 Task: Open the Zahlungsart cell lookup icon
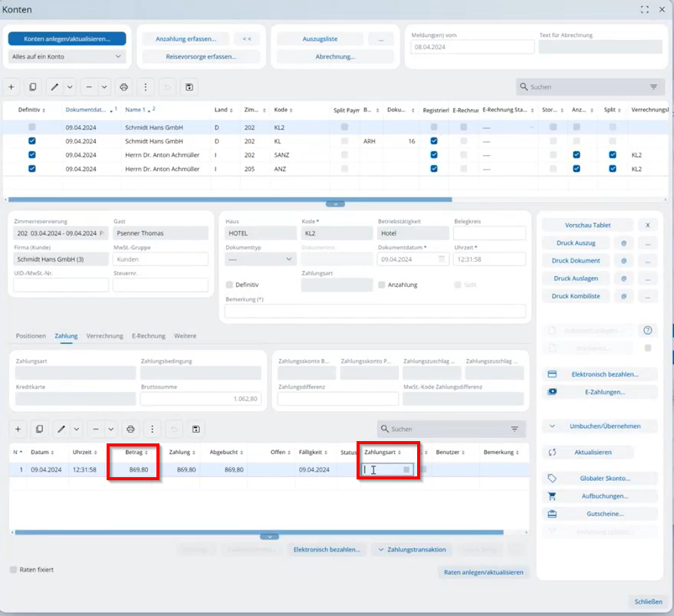pyautogui.click(x=406, y=469)
